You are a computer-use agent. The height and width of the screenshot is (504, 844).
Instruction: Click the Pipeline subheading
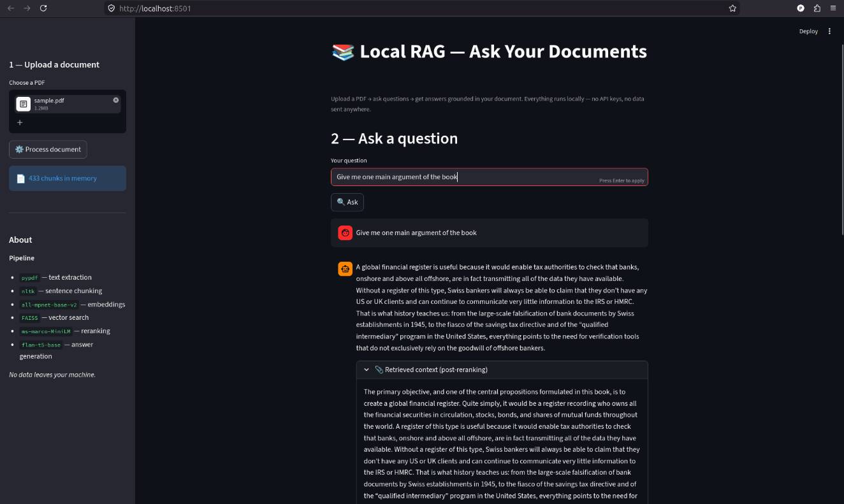pos(22,258)
